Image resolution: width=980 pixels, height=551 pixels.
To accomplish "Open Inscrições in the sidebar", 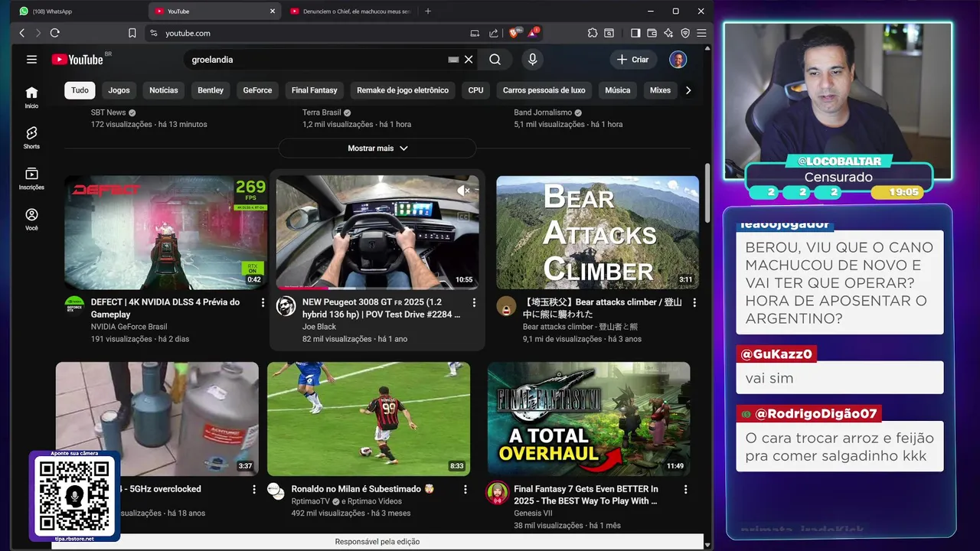I will 31,178.
